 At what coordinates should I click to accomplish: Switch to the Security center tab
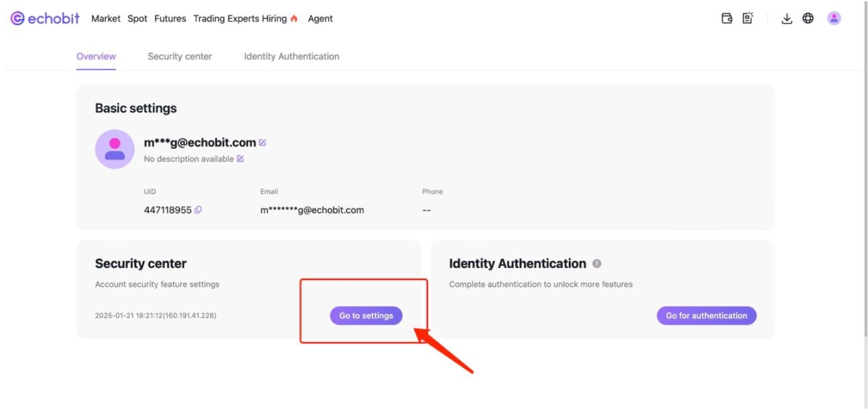[x=180, y=57]
